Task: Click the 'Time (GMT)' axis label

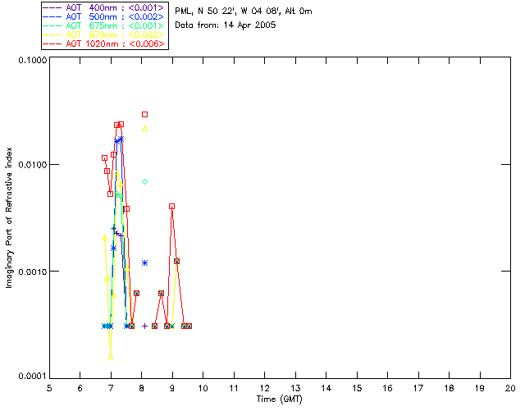Action: click(279, 399)
